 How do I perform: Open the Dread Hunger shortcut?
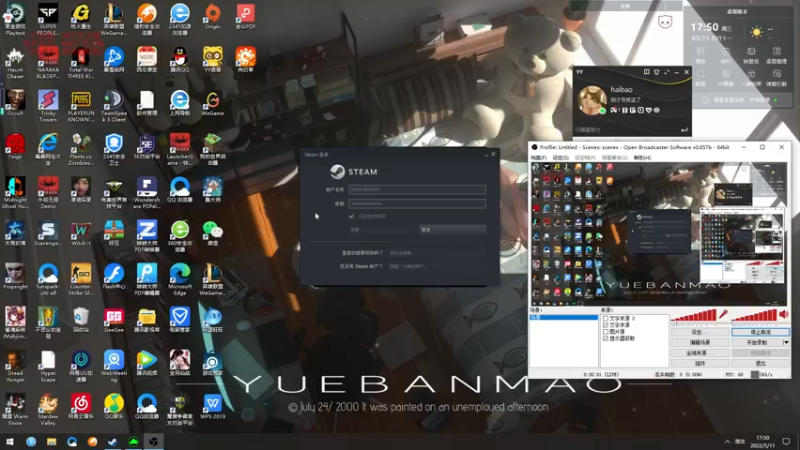(x=15, y=366)
